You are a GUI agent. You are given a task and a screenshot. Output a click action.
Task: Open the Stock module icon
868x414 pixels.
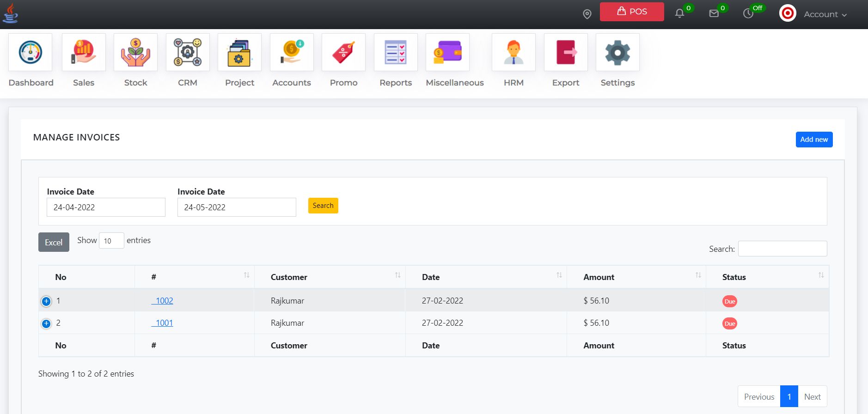[135, 52]
